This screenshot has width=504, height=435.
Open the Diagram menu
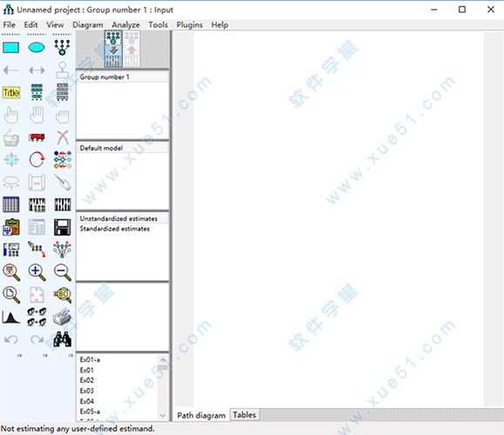tap(88, 24)
